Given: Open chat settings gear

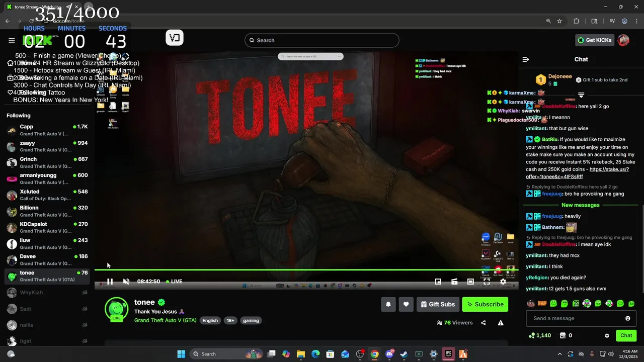Looking at the screenshot, I should [607, 336].
